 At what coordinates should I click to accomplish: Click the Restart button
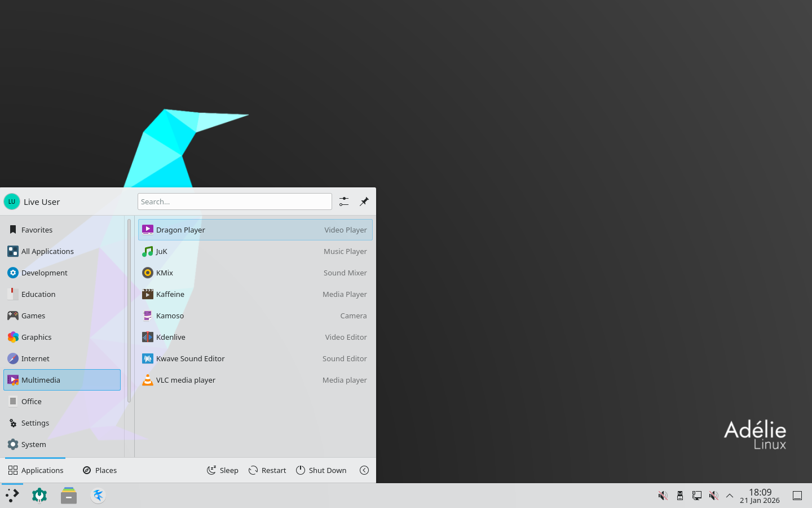pyautogui.click(x=267, y=470)
